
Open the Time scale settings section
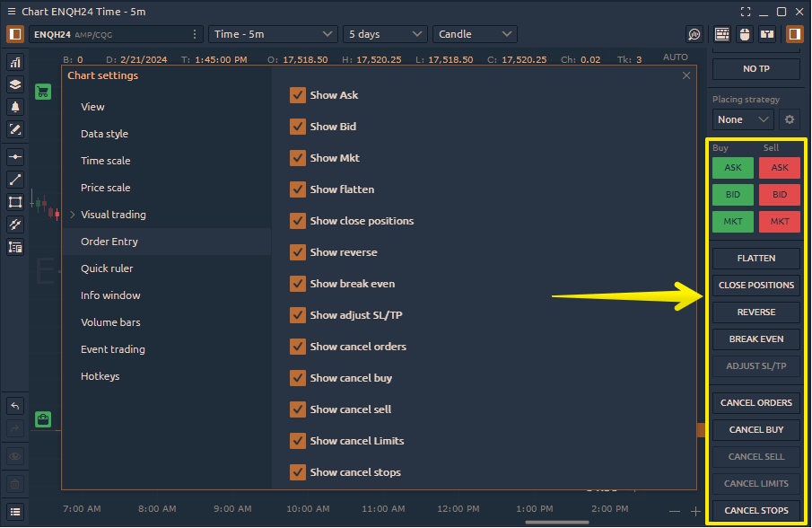point(105,161)
